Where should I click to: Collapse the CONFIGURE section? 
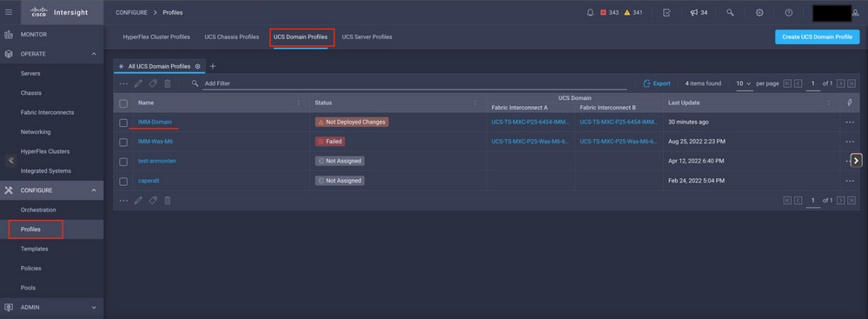(x=94, y=190)
